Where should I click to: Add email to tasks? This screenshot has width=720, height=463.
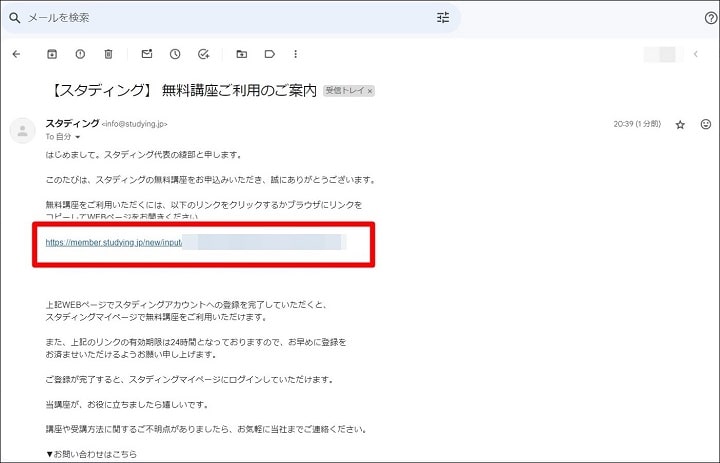pos(203,54)
